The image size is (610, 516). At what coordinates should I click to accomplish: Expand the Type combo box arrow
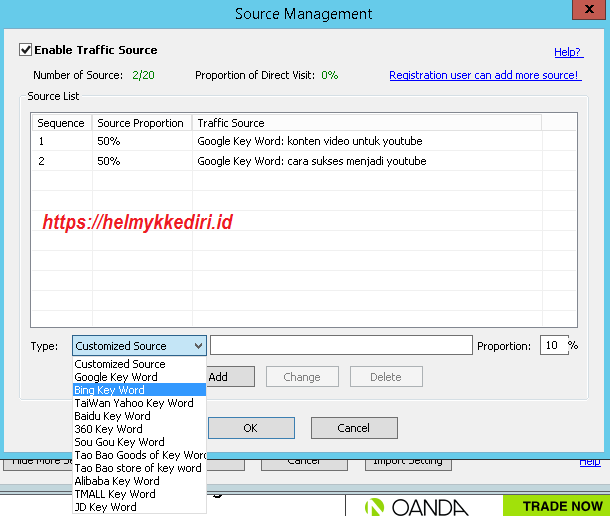198,346
